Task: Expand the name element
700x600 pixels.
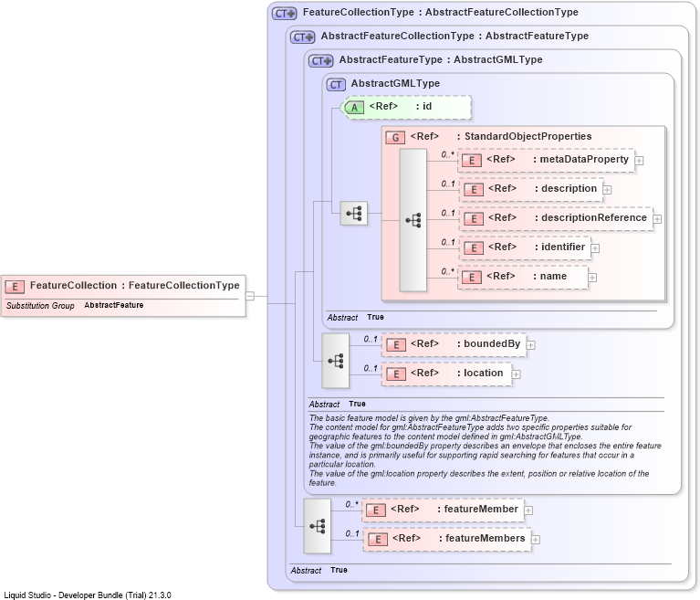Action: (592, 278)
